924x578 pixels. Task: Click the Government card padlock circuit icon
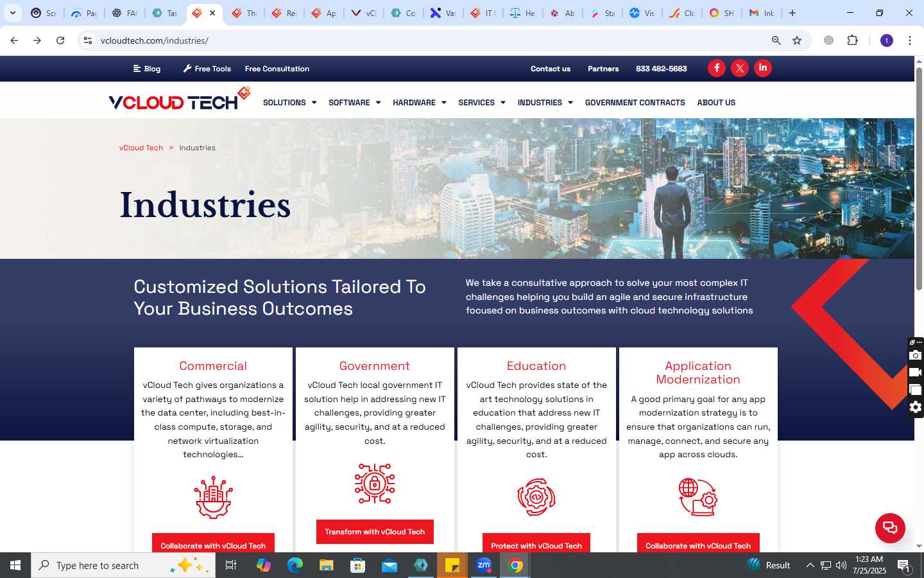pos(375,484)
